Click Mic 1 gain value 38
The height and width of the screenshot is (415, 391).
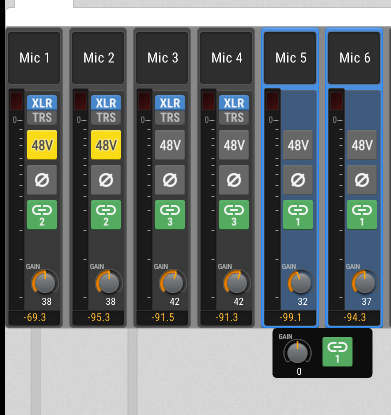point(46,302)
